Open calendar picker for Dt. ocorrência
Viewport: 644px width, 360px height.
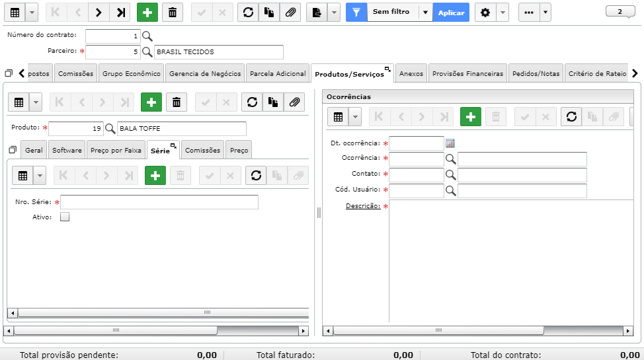tap(450, 143)
